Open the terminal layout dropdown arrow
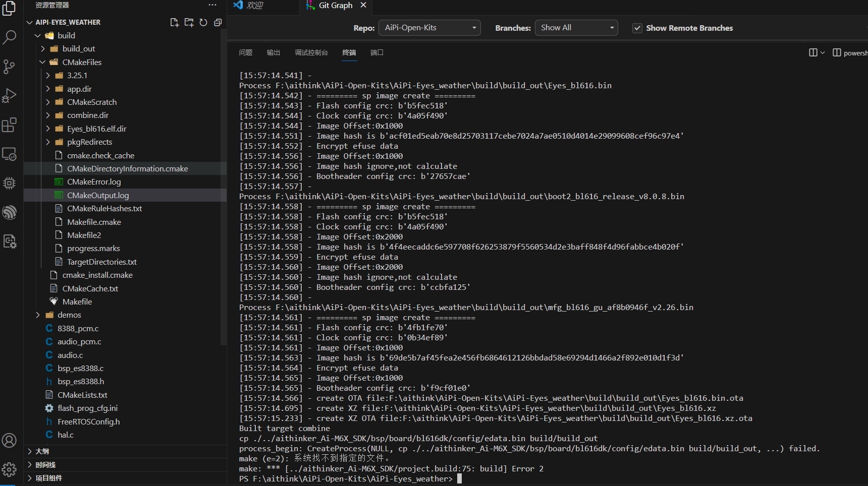Image resolution: width=868 pixels, height=486 pixels. 823,52
